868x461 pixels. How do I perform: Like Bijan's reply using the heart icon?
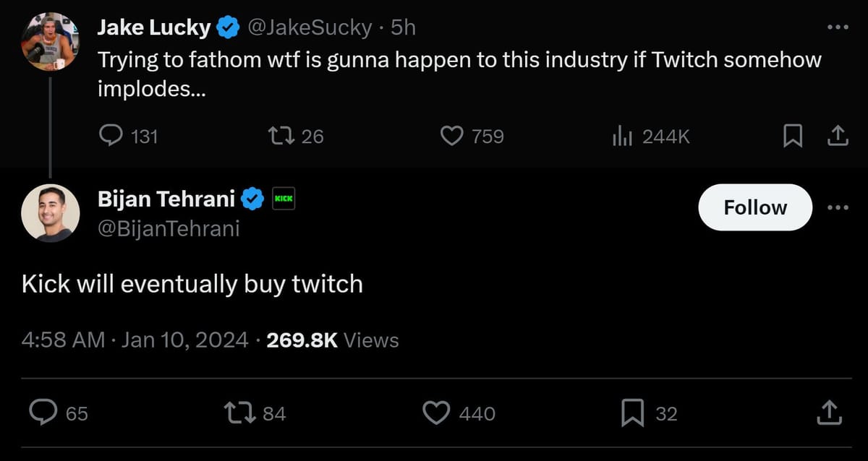pos(435,413)
